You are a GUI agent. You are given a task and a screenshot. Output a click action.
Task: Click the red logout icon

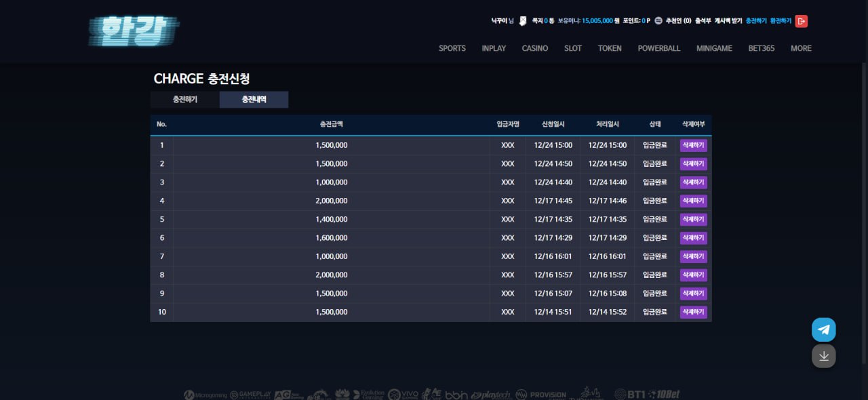click(801, 21)
